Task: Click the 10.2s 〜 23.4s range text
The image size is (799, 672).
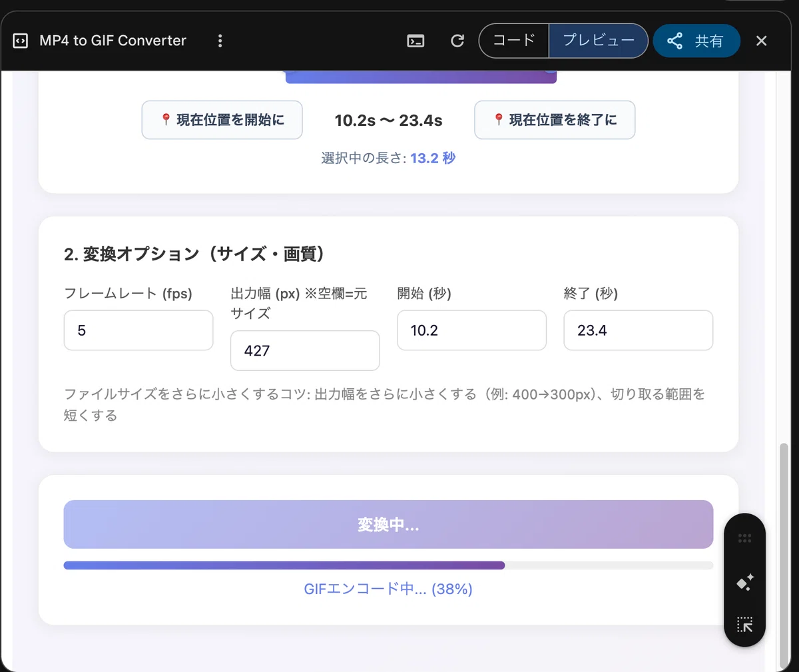Action: pos(388,121)
